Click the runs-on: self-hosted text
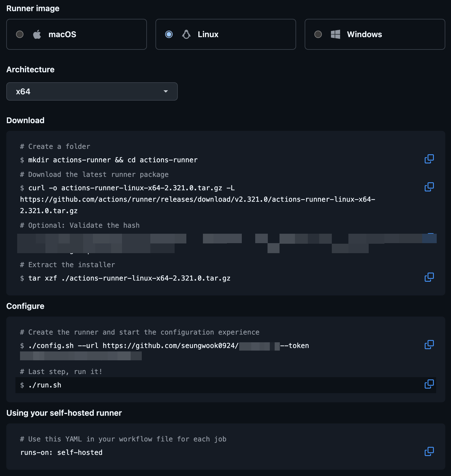451x476 pixels. (61, 453)
